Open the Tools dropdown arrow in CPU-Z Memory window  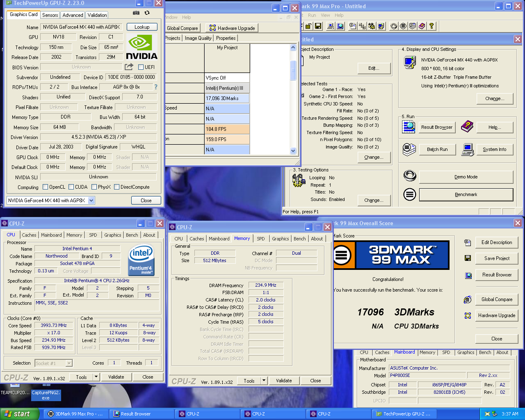click(264, 381)
